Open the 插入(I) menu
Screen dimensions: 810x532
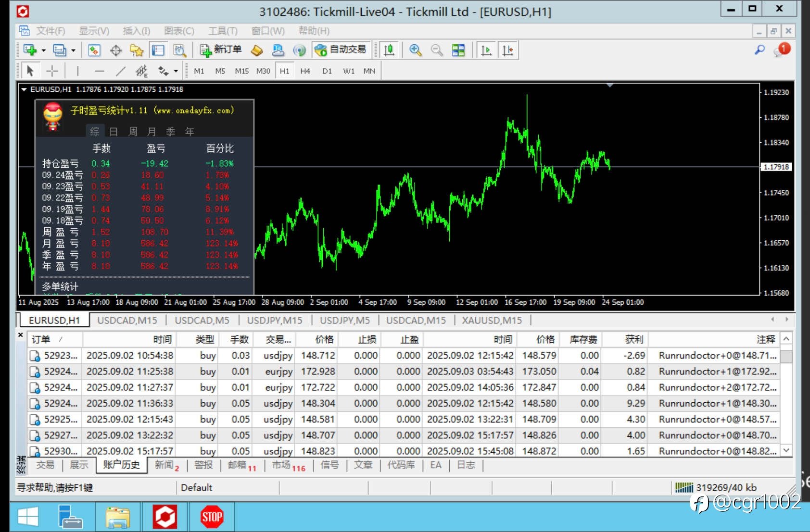click(x=137, y=31)
